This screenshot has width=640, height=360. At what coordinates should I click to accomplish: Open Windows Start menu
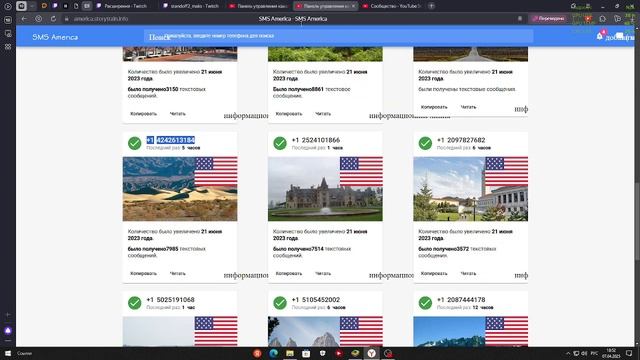pos(8,353)
